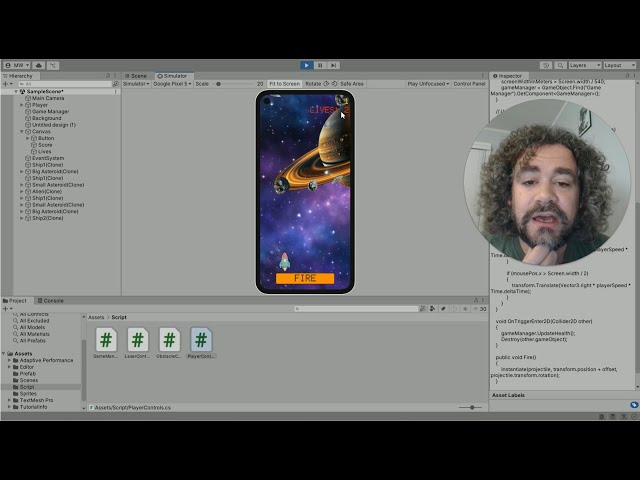Image resolution: width=640 pixels, height=480 pixels.
Task: Expand the Button object under Canvas
Action: (x=28, y=138)
